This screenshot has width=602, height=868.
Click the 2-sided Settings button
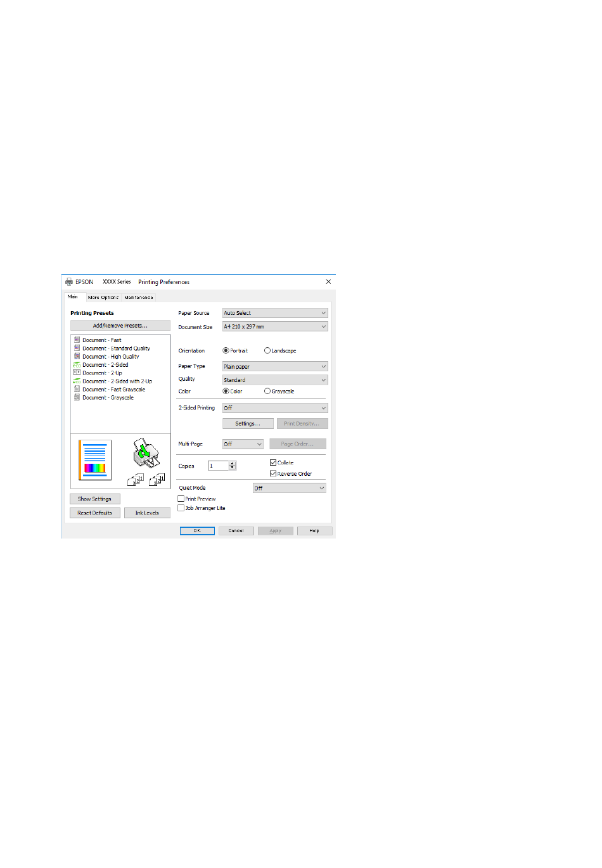[x=248, y=423]
